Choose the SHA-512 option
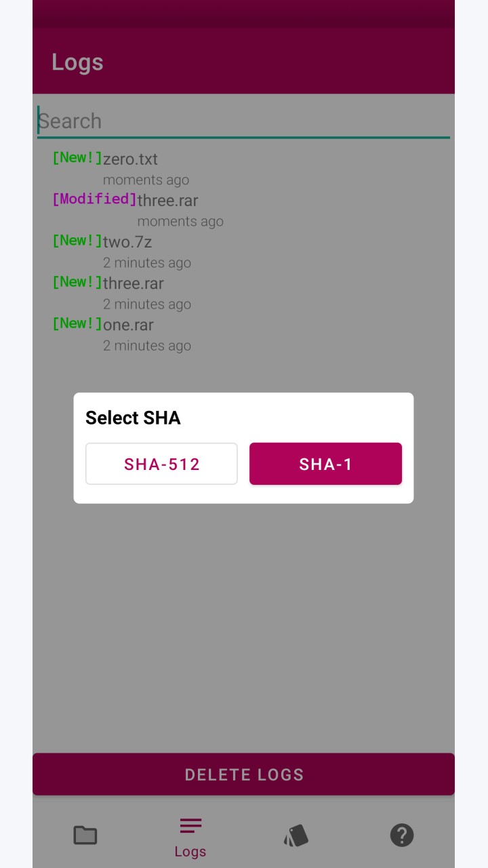 click(x=161, y=464)
